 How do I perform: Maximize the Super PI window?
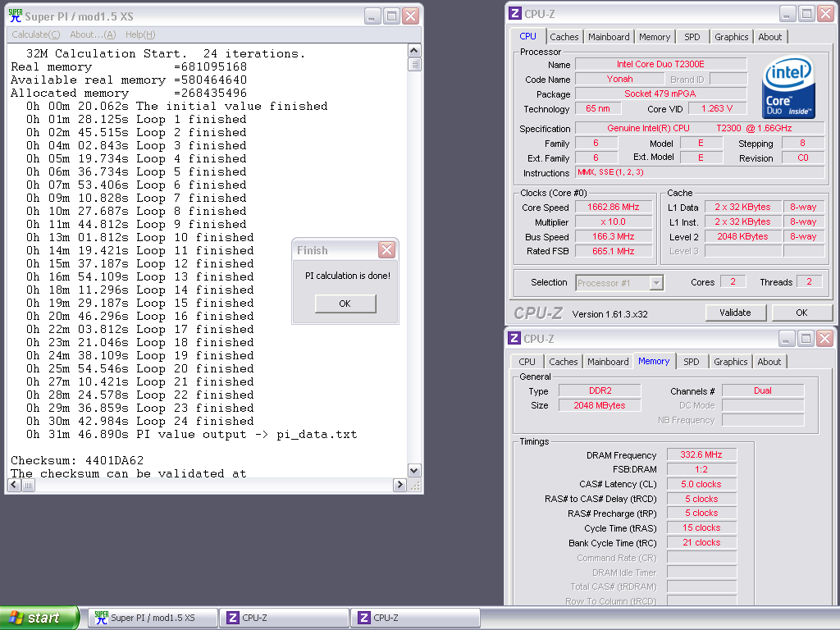391,16
